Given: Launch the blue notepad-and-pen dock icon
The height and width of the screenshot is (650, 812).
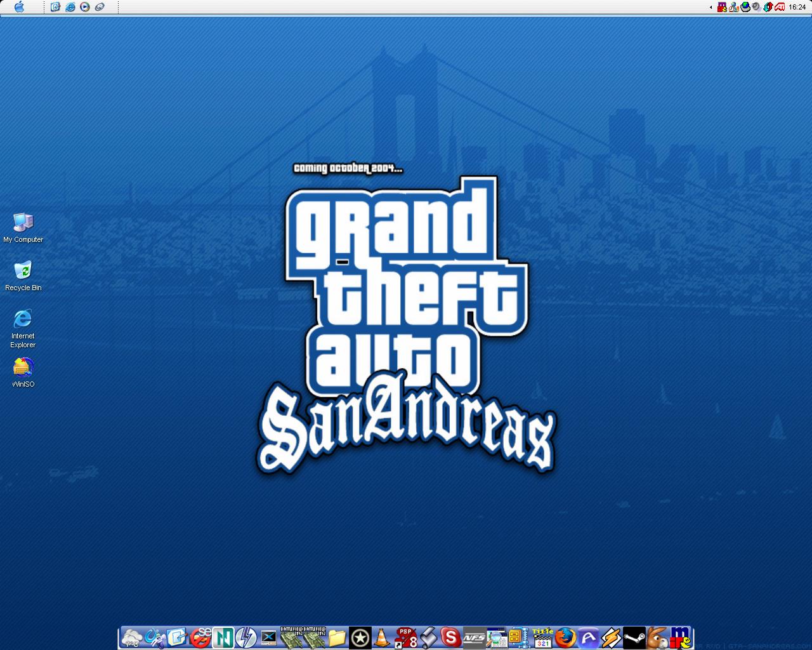Looking at the screenshot, I should pos(177,637).
